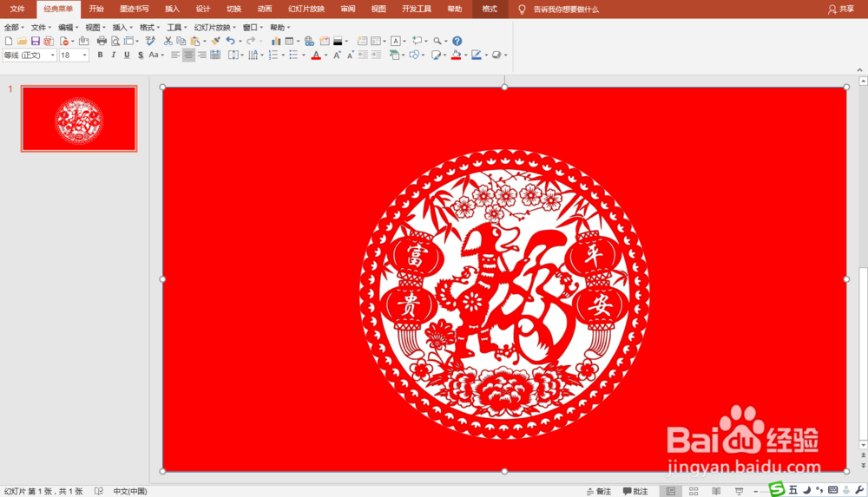Change the font color with the red A

pos(316,55)
